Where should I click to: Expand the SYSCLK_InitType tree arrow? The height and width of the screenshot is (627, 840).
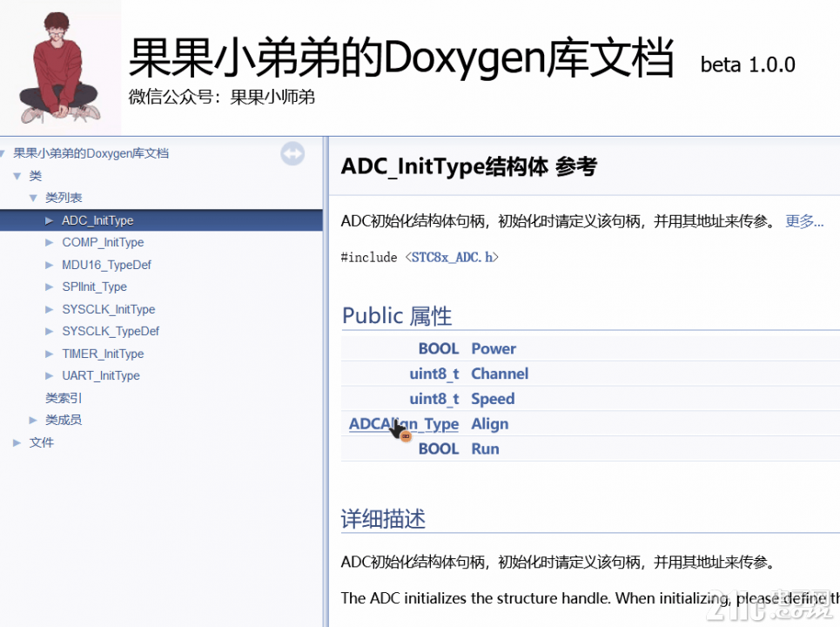tap(50, 309)
